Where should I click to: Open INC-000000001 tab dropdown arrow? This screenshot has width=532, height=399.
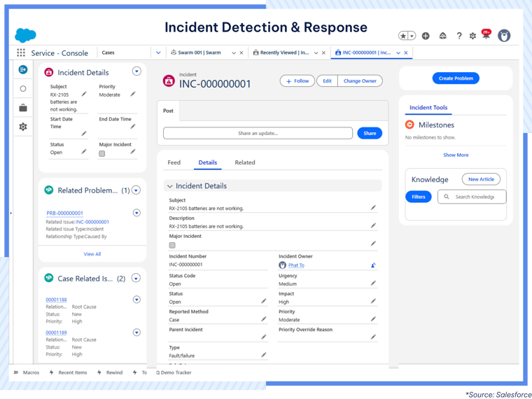click(x=398, y=53)
